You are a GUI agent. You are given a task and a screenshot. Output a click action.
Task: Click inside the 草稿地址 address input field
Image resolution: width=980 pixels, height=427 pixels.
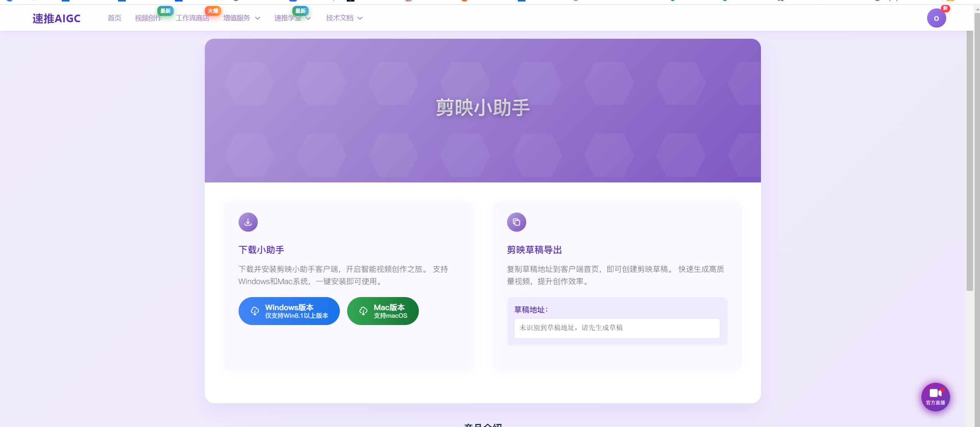click(616, 328)
